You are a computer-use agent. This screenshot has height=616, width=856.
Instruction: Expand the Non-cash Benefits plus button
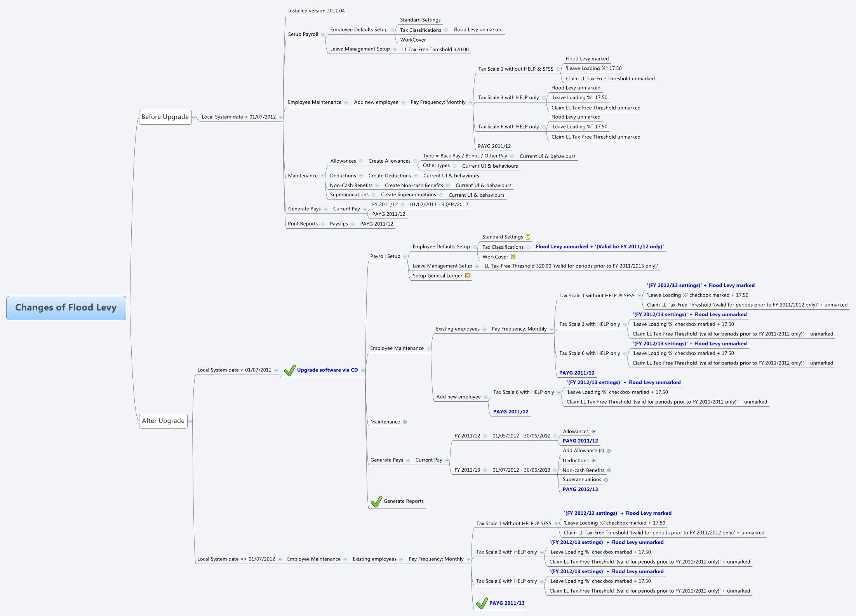click(x=609, y=470)
